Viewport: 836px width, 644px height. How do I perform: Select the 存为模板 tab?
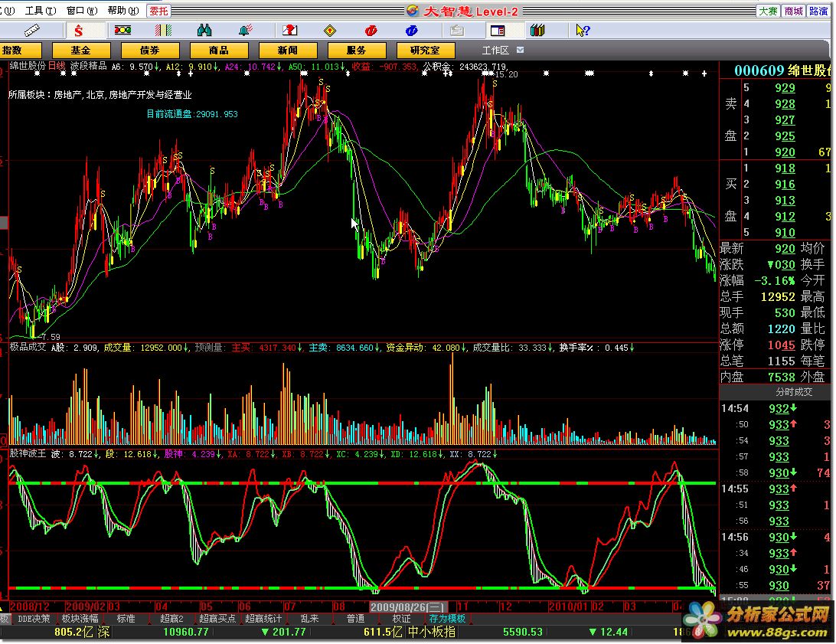tap(447, 619)
